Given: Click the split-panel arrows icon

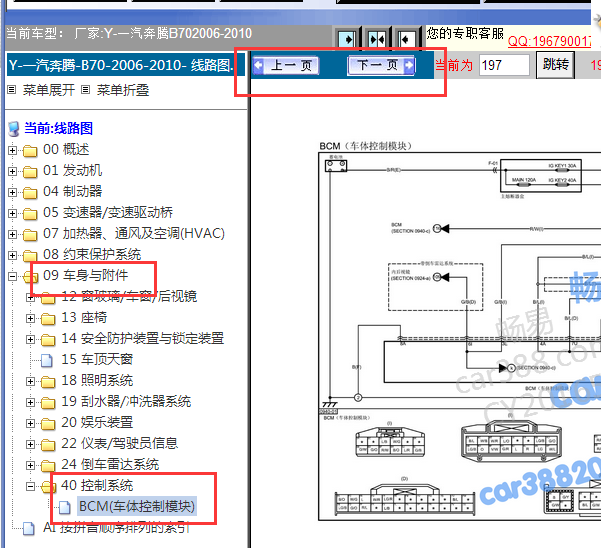Looking at the screenshot, I should (377, 39).
